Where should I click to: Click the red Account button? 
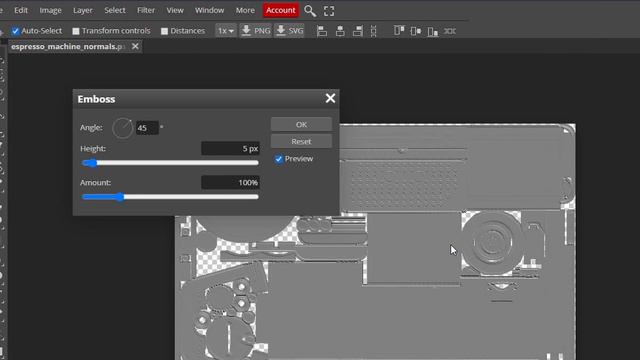point(280,10)
